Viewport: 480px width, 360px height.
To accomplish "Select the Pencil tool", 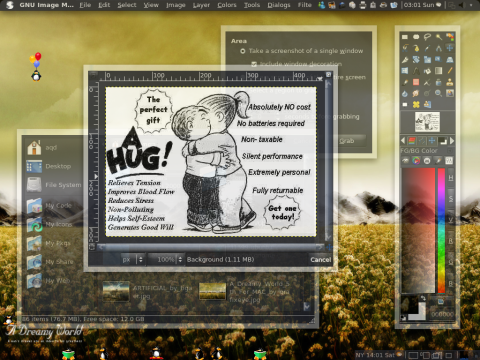I will 450,71.
